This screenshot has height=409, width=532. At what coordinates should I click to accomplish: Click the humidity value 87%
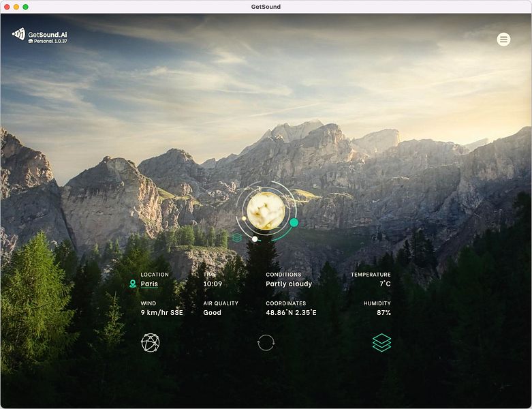coord(384,313)
